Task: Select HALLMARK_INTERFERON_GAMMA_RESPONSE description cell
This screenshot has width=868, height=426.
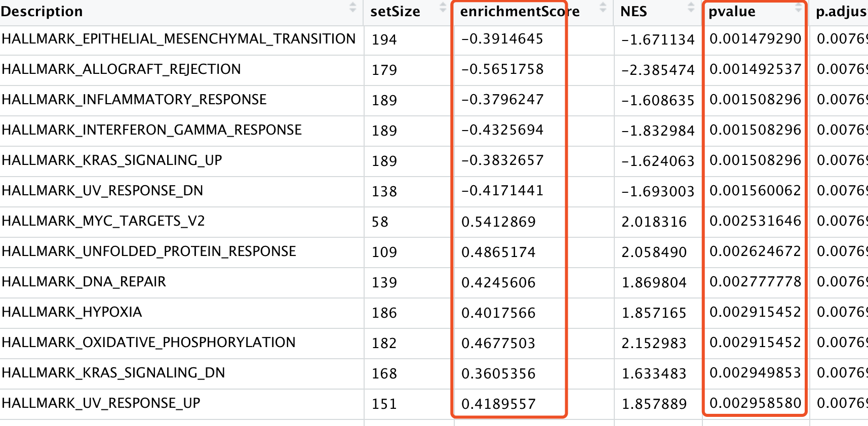Action: (x=152, y=130)
